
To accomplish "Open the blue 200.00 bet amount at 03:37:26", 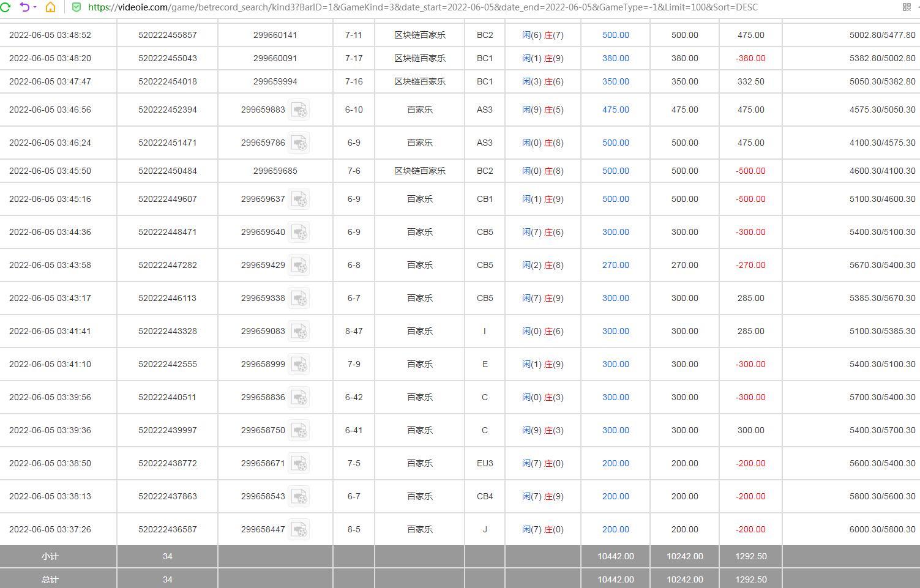I will (x=615, y=529).
